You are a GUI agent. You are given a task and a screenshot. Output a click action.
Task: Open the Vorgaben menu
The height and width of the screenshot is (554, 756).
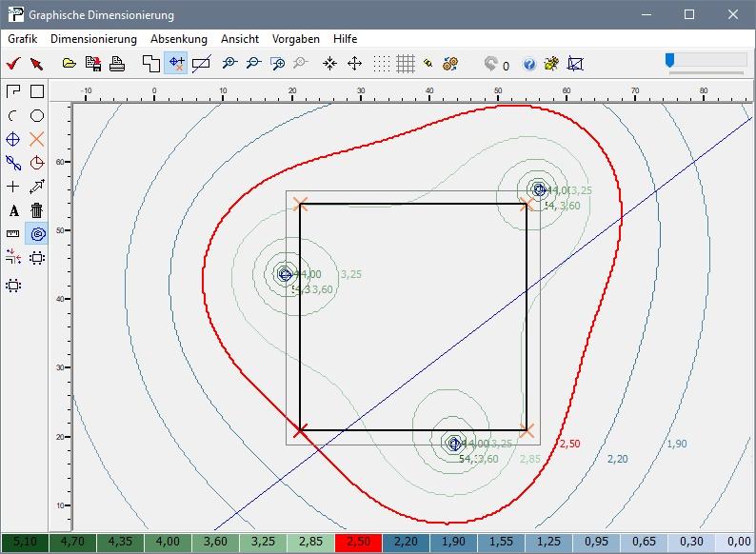296,39
